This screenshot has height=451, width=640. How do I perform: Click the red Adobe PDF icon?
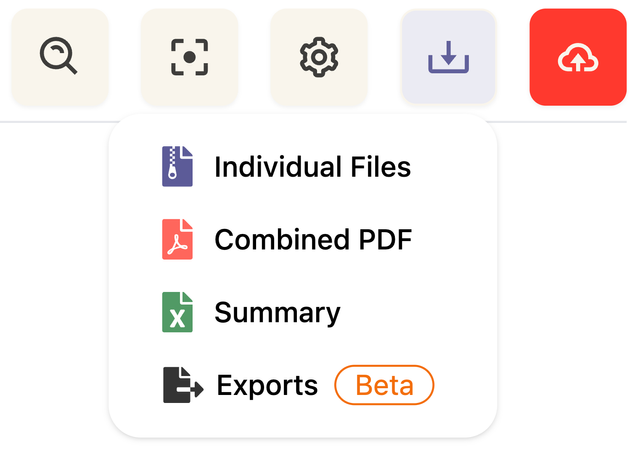(177, 239)
